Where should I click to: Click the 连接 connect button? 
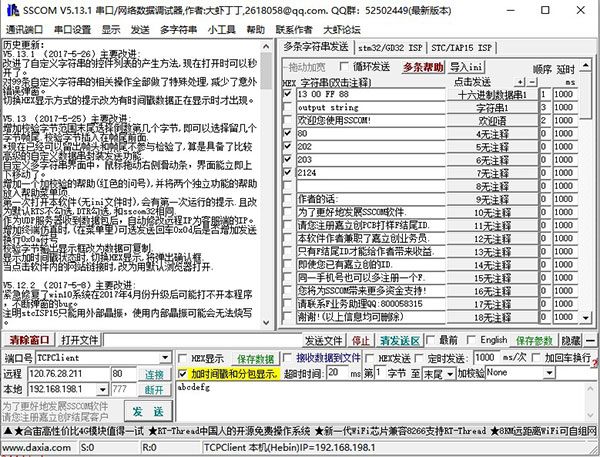pyautogui.click(x=154, y=374)
